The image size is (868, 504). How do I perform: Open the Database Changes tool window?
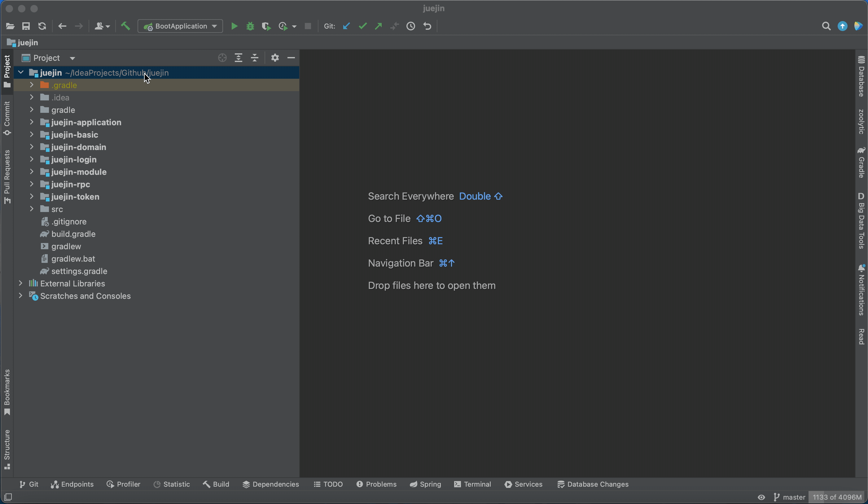pos(593,484)
